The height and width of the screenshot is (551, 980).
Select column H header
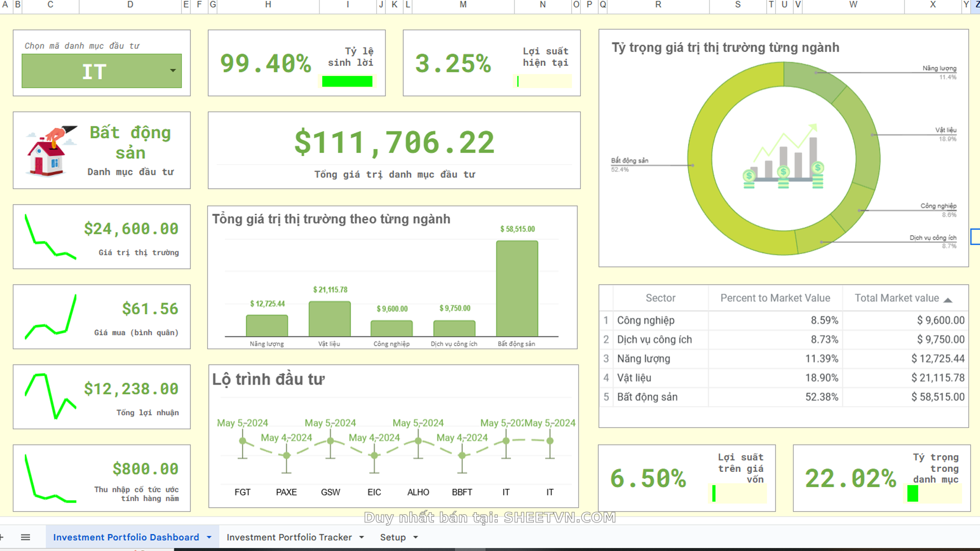coord(268,5)
